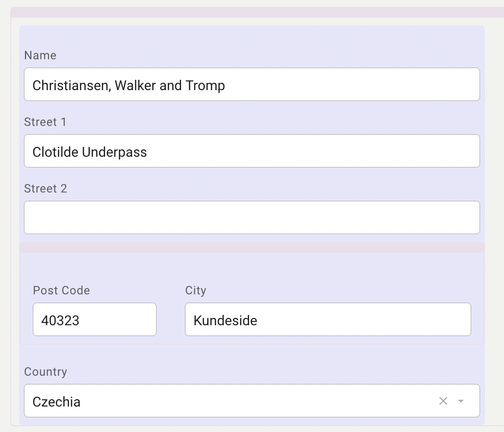Click the 40323 post code value
Viewport: 504px width, 432px height.
pyautogui.click(x=60, y=320)
